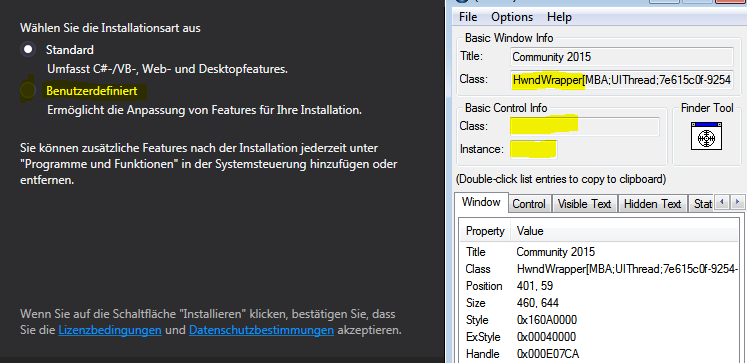Viewport: 747px width, 363px height.
Task: Click the Value column header
Action: tap(624, 231)
